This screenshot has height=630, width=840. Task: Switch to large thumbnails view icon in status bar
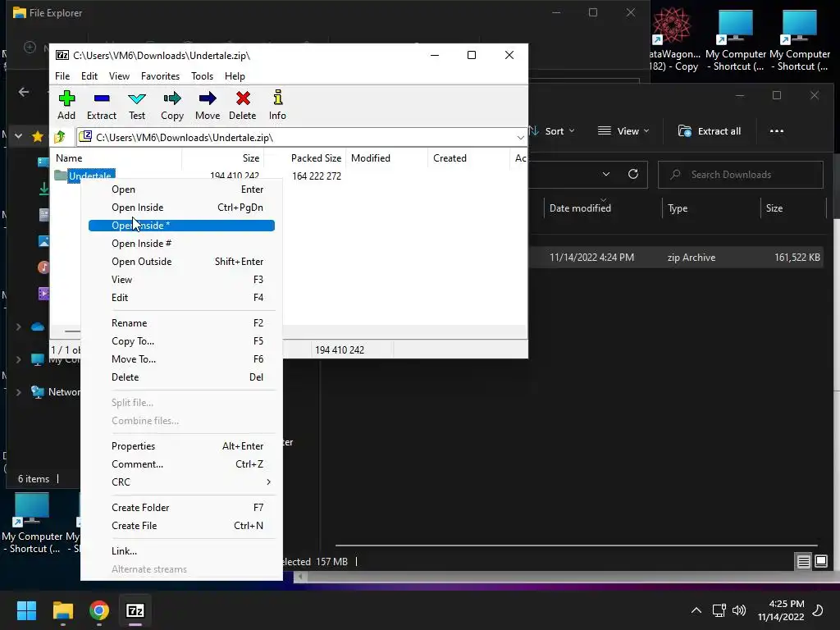(x=821, y=561)
